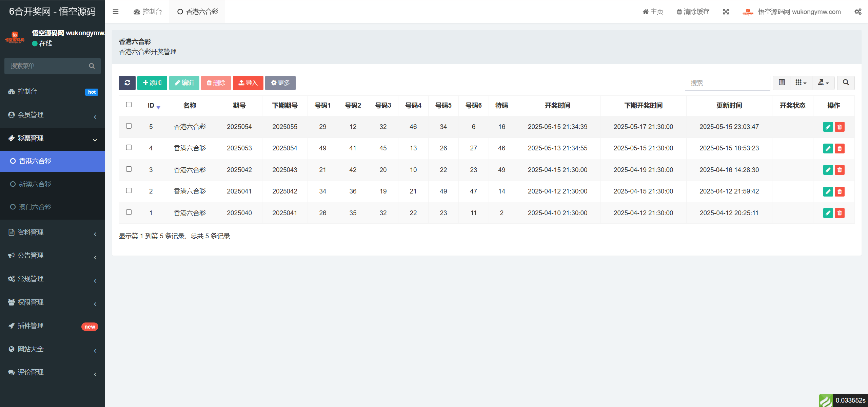
Task: Click the green edit icon for ID 5
Action: [828, 127]
